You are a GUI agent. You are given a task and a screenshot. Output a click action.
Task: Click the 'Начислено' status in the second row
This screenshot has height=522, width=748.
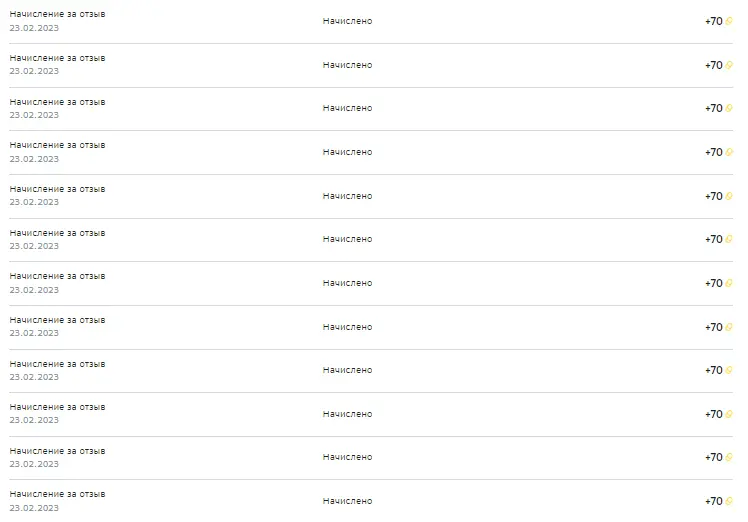347,65
